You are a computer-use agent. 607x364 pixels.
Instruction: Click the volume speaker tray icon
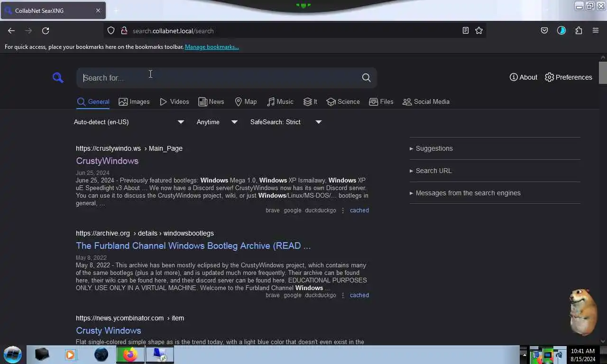click(x=560, y=355)
